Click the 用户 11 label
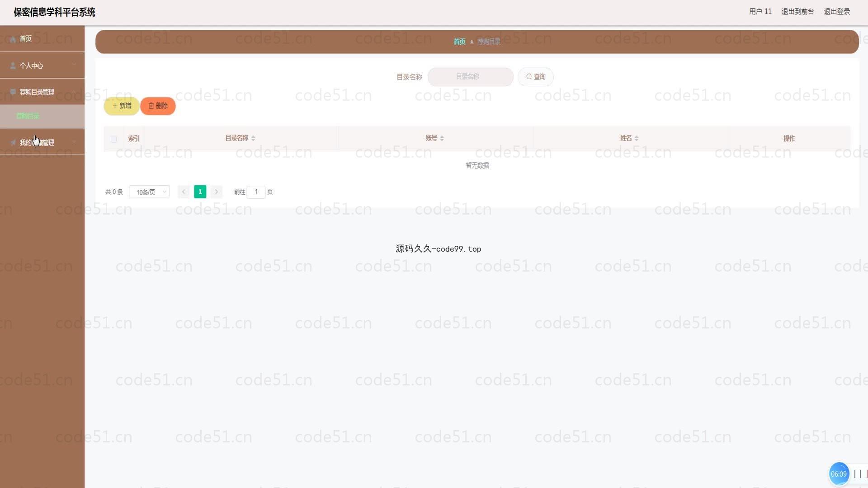 coord(760,12)
